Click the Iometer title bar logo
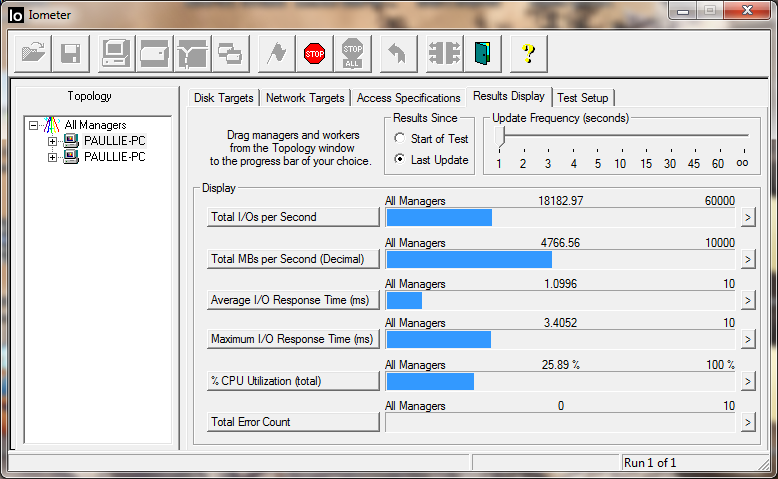Viewport: 778px width, 479px height. click(x=15, y=15)
